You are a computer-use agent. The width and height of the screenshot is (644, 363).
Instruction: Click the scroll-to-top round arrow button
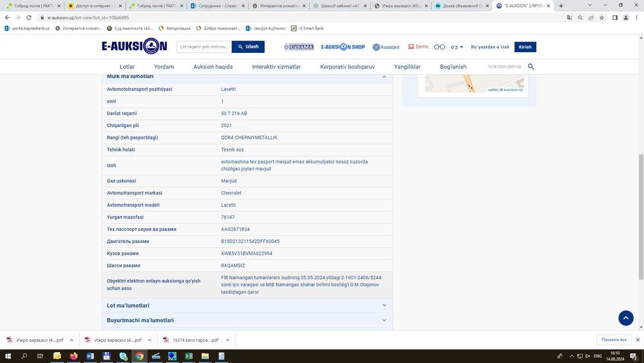point(625,318)
